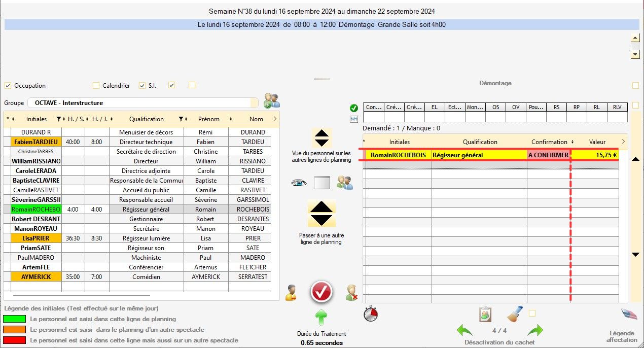Viewport: 644px width, 348px height.
Task: Enable the Calendrier checkbox
Action: [x=96, y=86]
